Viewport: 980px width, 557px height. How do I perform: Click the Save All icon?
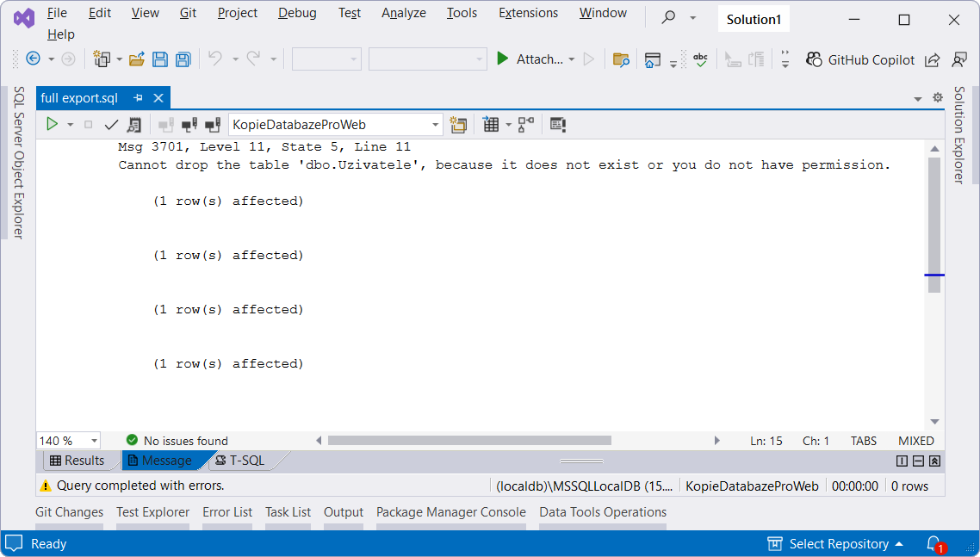(183, 59)
